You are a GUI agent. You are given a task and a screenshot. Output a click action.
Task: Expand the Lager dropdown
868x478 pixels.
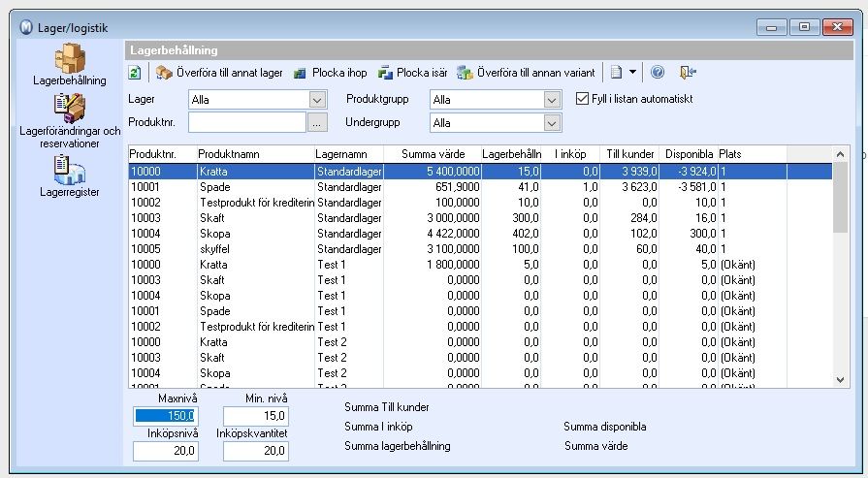(x=317, y=100)
